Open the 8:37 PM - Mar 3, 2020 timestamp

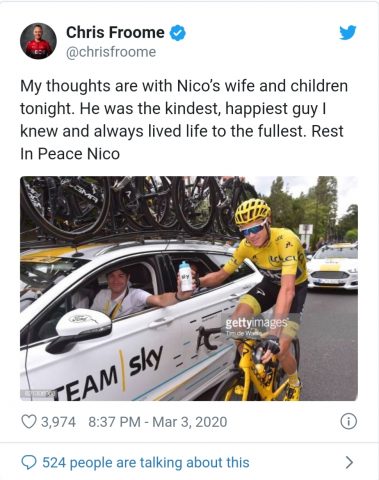click(158, 422)
